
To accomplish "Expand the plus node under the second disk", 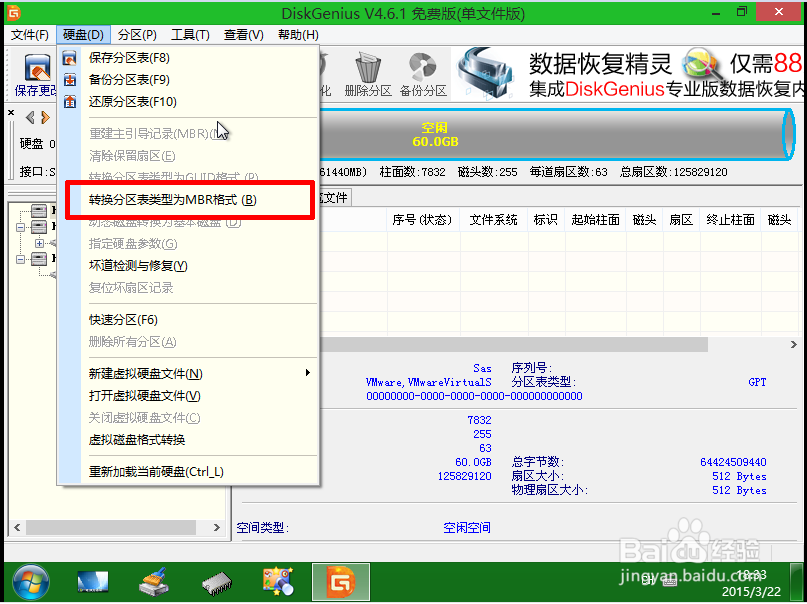I will [x=40, y=243].
